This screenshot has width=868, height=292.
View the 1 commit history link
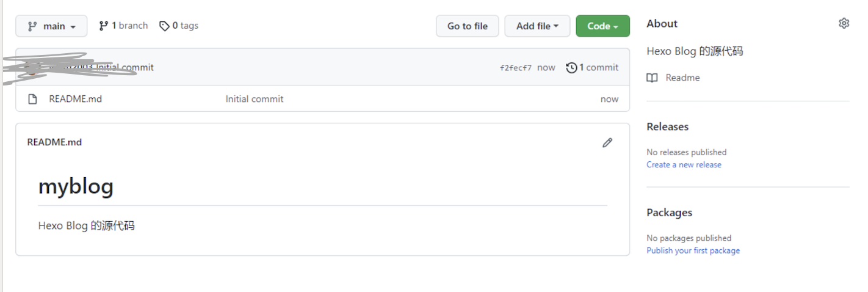(598, 68)
